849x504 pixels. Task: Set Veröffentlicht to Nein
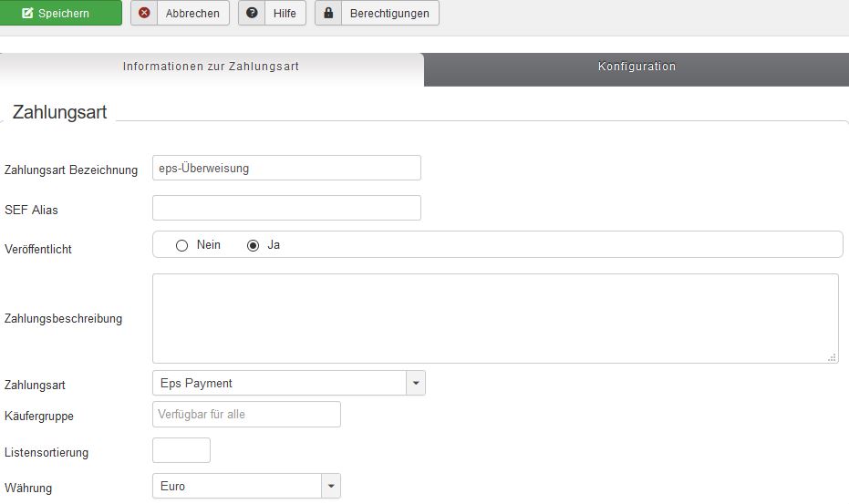point(182,245)
